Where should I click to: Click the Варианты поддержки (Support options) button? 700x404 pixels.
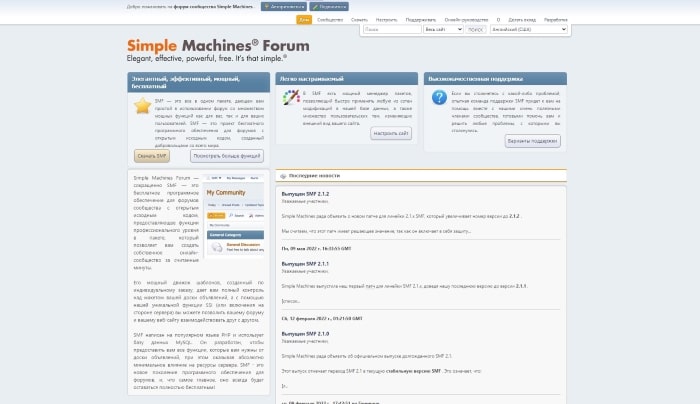tap(533, 141)
